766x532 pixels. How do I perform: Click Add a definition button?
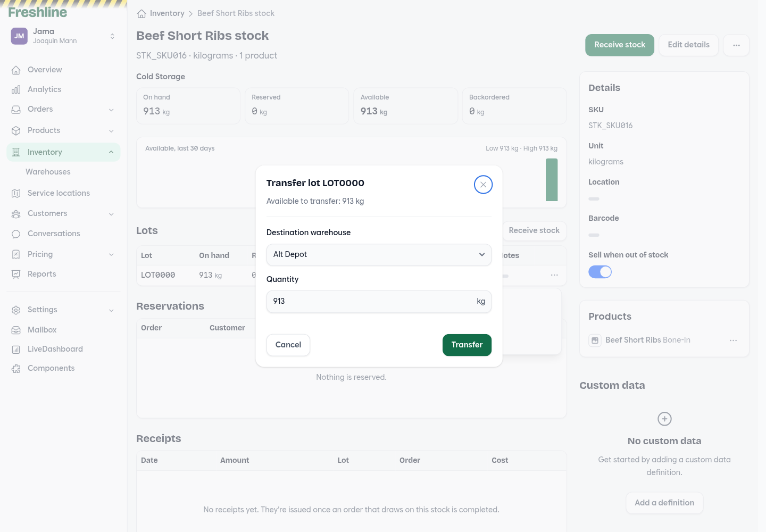click(x=664, y=503)
